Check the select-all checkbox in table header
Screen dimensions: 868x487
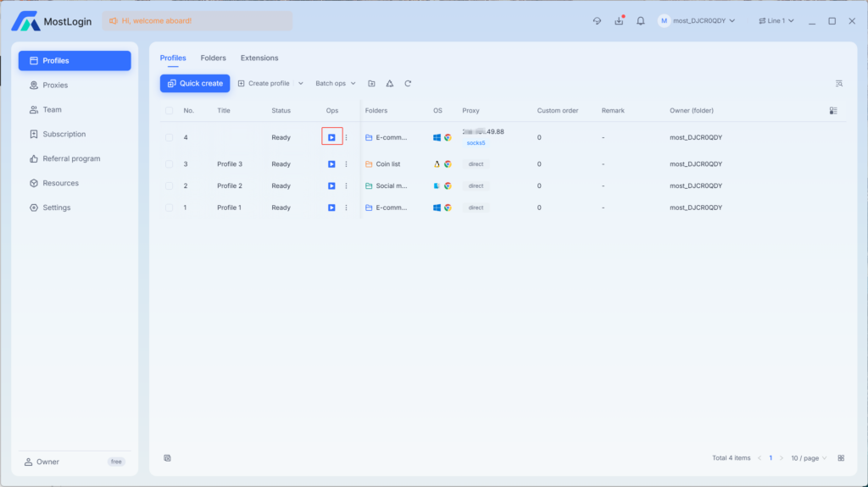(169, 111)
